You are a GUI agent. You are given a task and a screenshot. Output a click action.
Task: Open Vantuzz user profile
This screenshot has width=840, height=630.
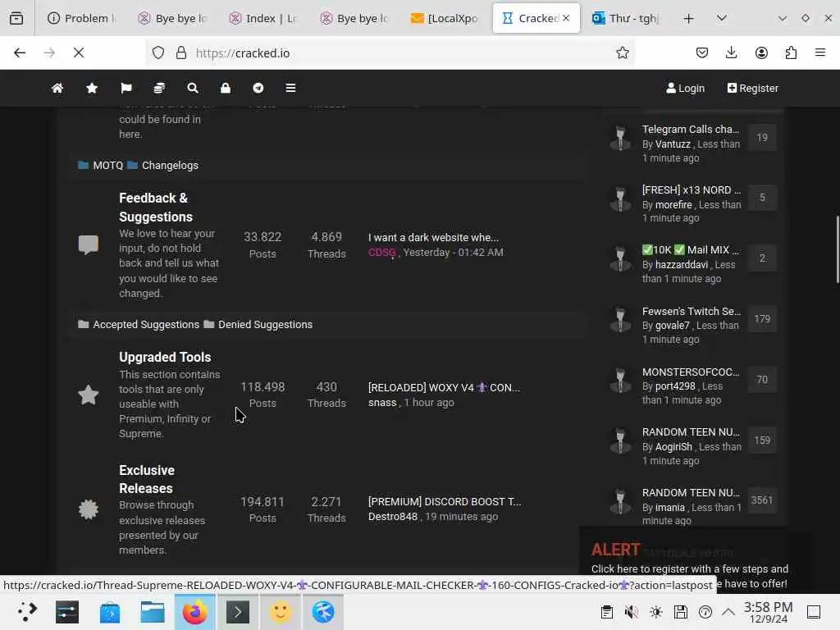673,144
